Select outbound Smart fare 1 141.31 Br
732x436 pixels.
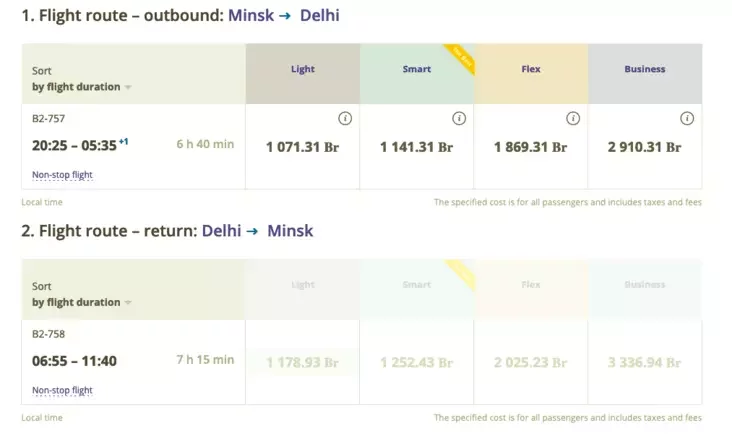416,147
